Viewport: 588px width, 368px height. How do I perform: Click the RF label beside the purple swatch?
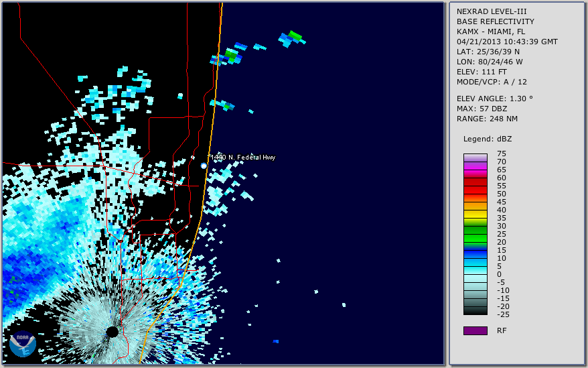[x=502, y=330]
